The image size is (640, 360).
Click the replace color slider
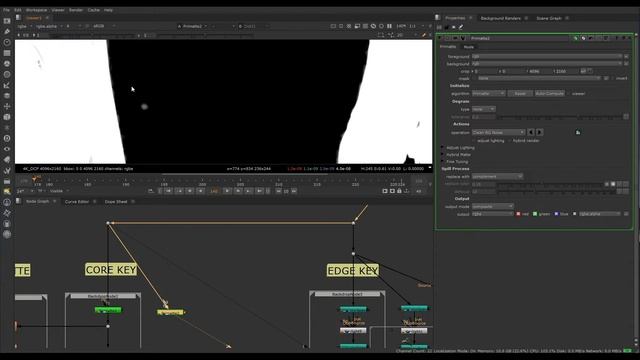pos(550,184)
